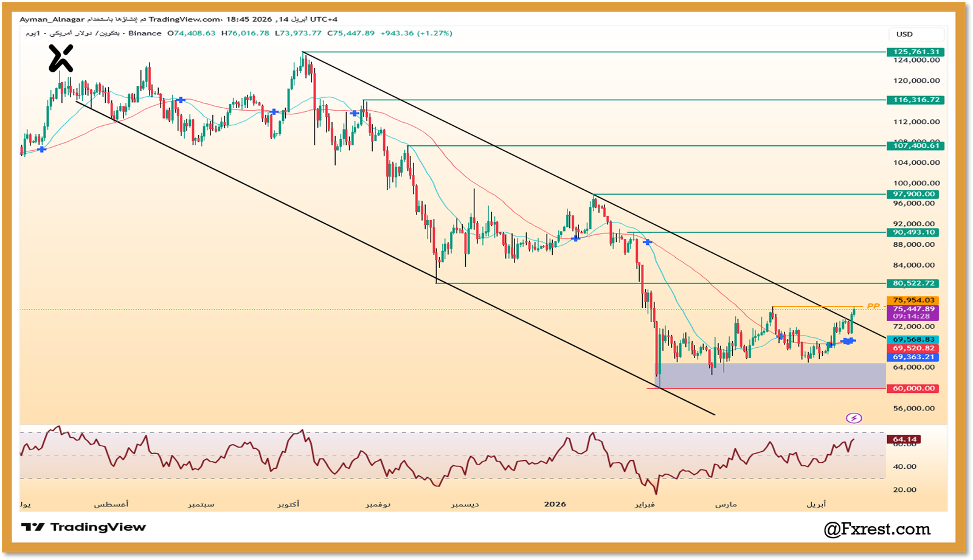Click the black X logo on the chart
The image size is (973, 560).
[x=61, y=58]
